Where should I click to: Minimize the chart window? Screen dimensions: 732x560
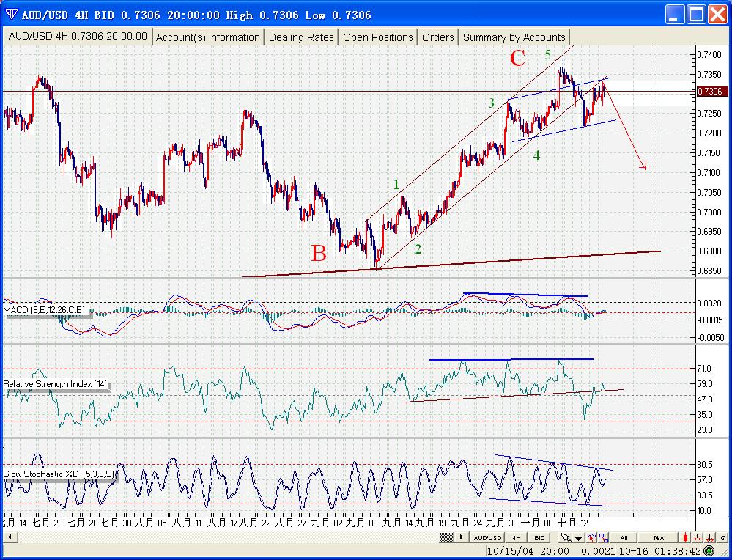pyautogui.click(x=674, y=14)
